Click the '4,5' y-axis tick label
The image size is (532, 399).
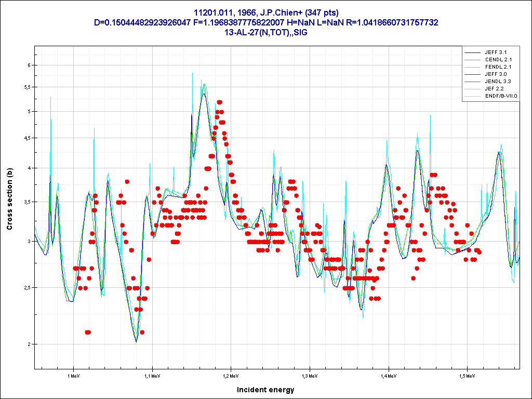coord(27,138)
